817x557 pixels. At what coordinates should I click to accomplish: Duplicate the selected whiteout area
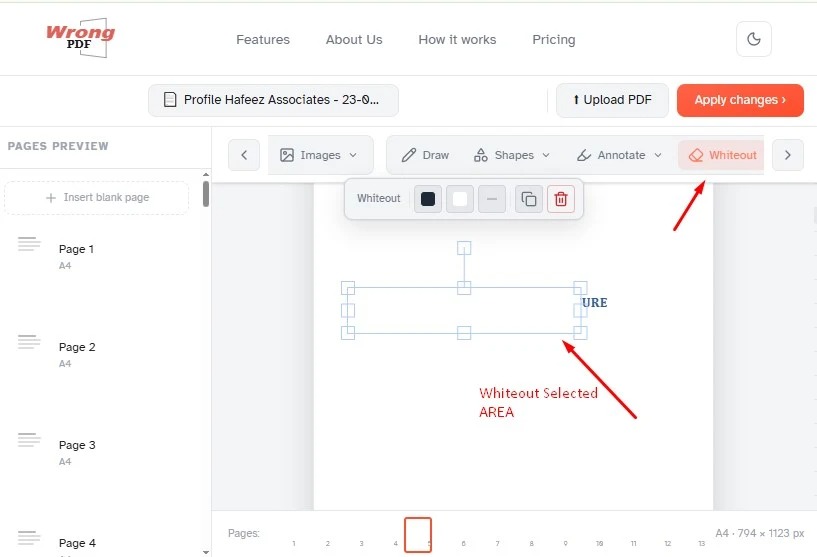click(529, 199)
